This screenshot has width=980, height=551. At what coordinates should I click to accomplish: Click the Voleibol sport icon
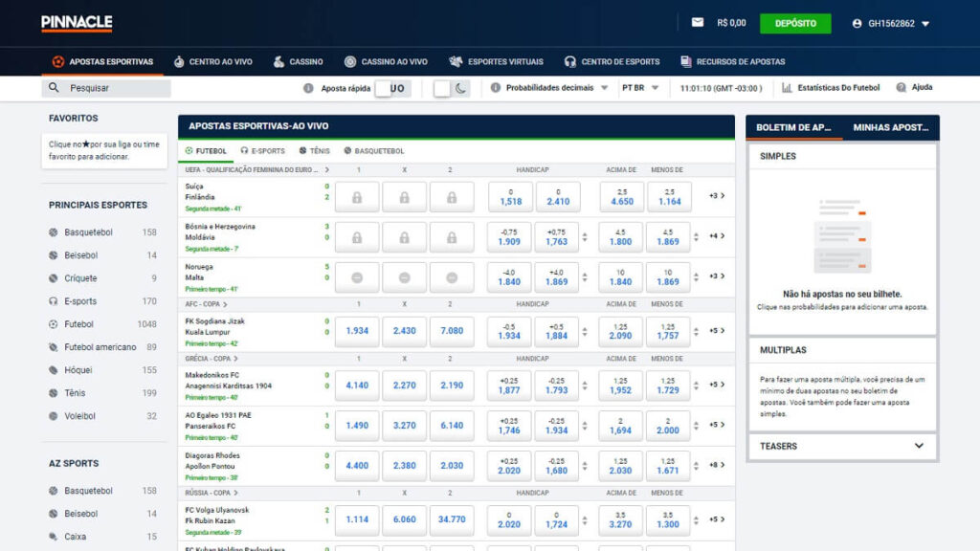pyautogui.click(x=54, y=416)
